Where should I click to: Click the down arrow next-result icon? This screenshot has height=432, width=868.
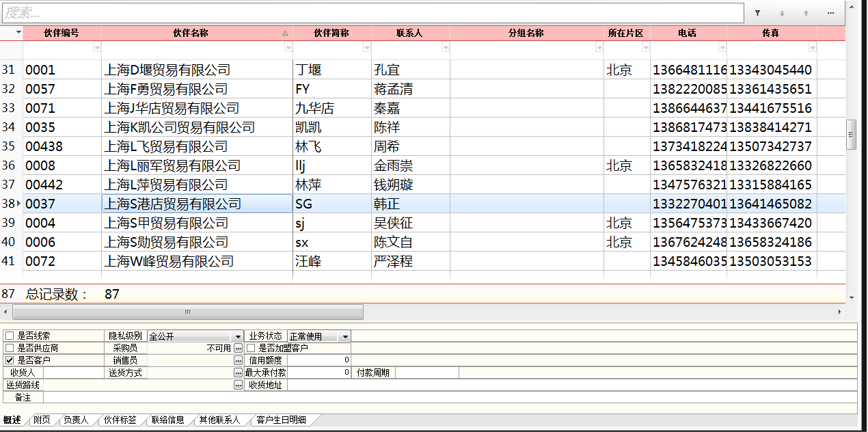782,13
